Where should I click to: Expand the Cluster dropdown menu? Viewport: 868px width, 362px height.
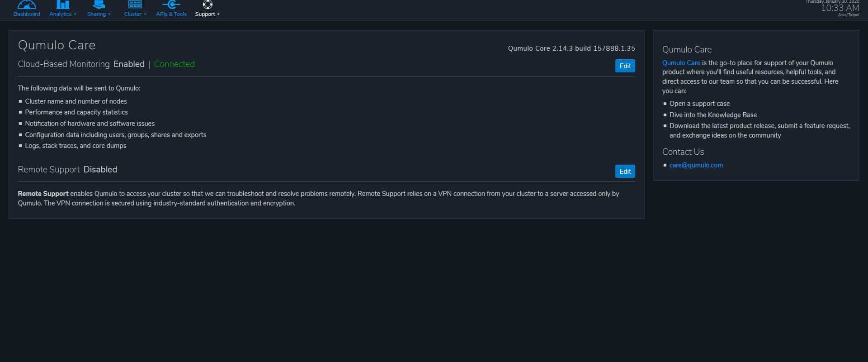tap(135, 14)
